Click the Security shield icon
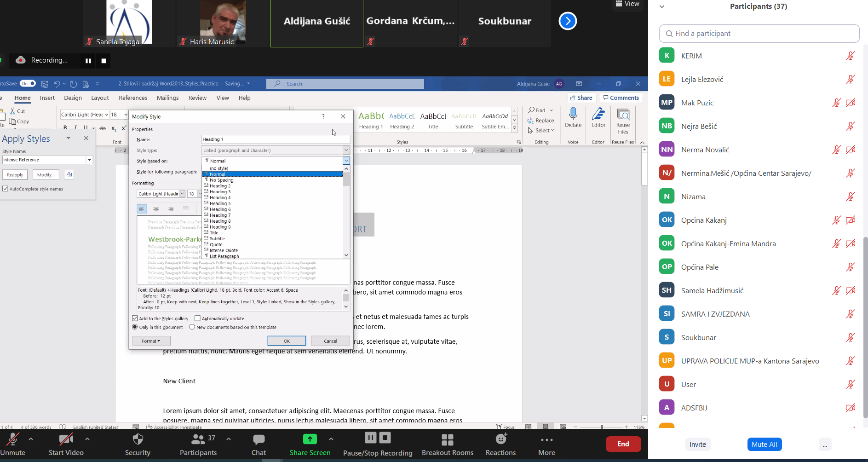 click(x=138, y=439)
